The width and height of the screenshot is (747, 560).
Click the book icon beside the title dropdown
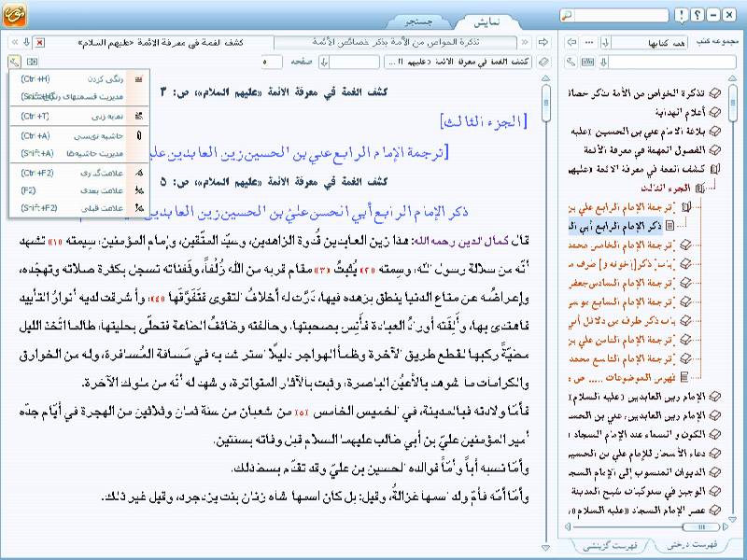click(x=543, y=62)
